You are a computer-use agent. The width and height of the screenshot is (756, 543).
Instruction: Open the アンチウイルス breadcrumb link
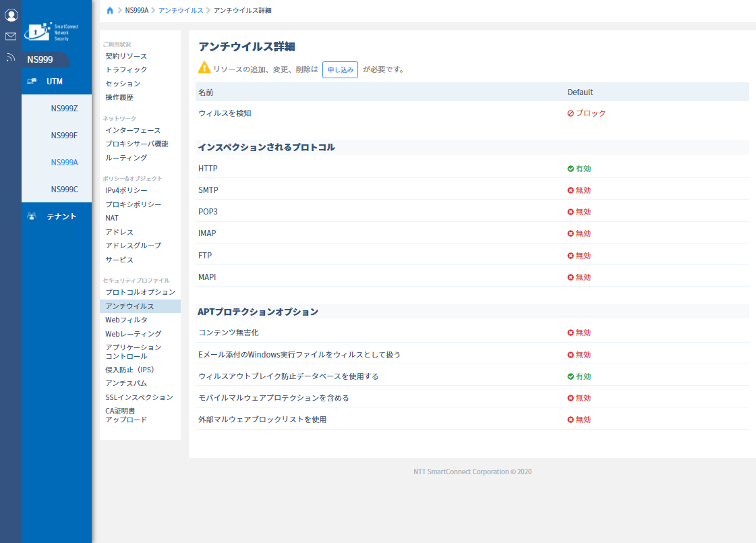(181, 10)
